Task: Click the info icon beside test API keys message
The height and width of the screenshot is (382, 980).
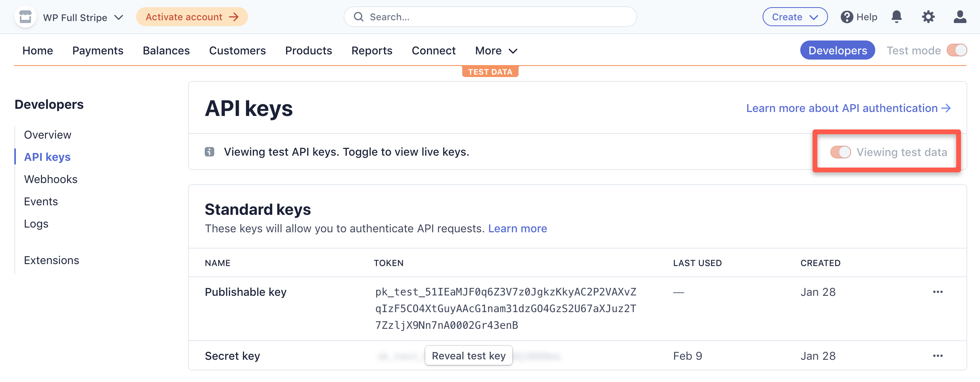Action: click(209, 151)
